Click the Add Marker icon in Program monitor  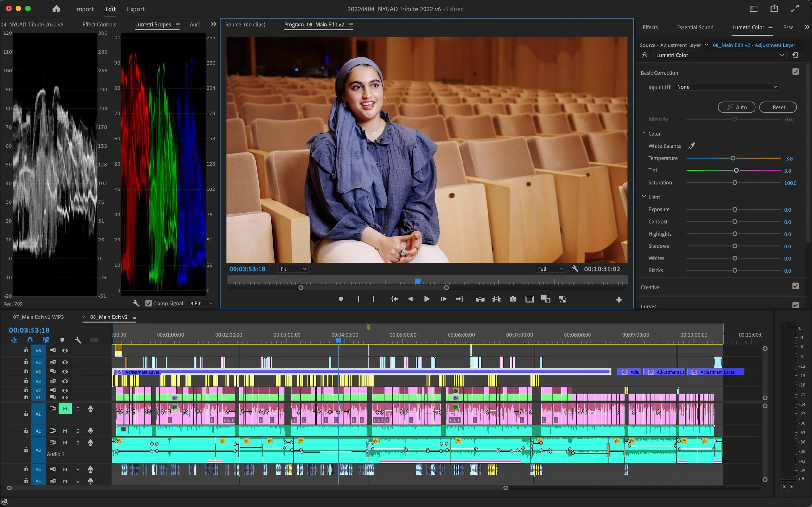click(x=341, y=299)
